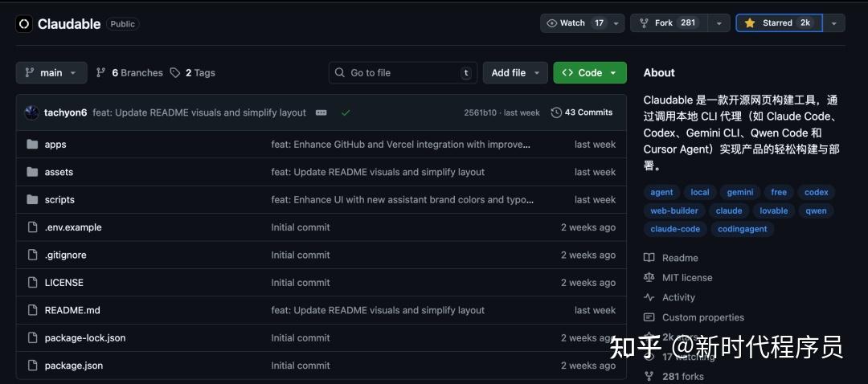The image size is (868, 384).
Task: View the 2 Tags link
Action: 193,72
